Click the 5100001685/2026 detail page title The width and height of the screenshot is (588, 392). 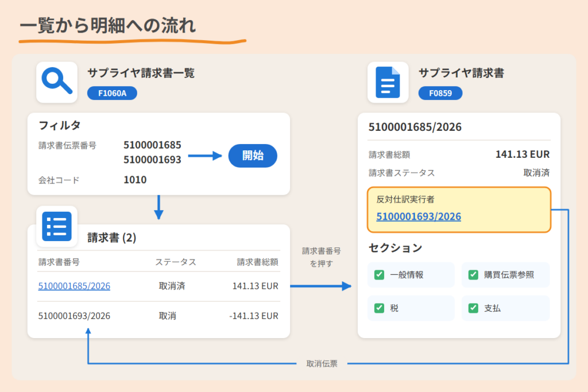[415, 127]
